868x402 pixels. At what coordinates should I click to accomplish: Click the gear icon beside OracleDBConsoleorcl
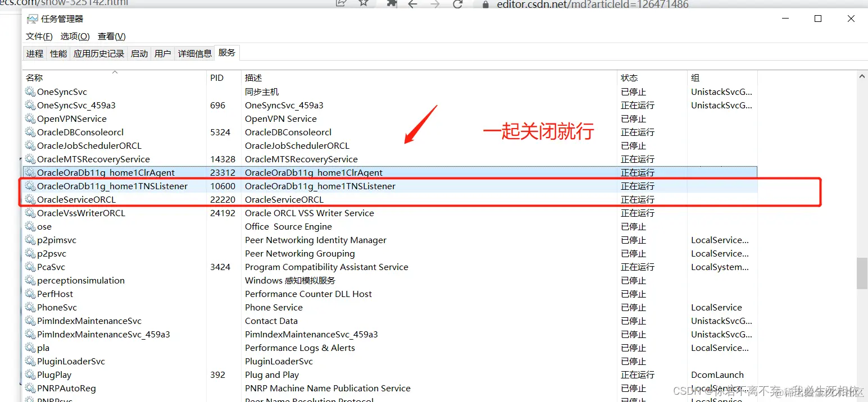tap(30, 132)
